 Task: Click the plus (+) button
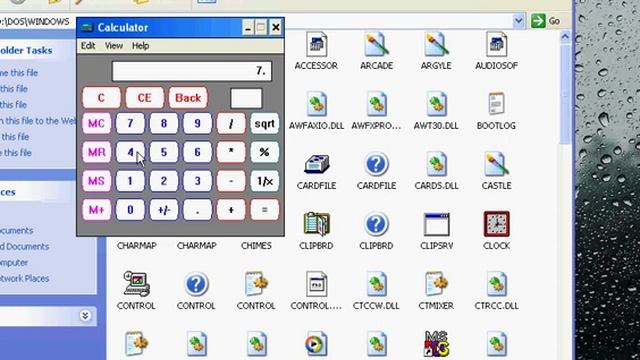[x=231, y=210]
